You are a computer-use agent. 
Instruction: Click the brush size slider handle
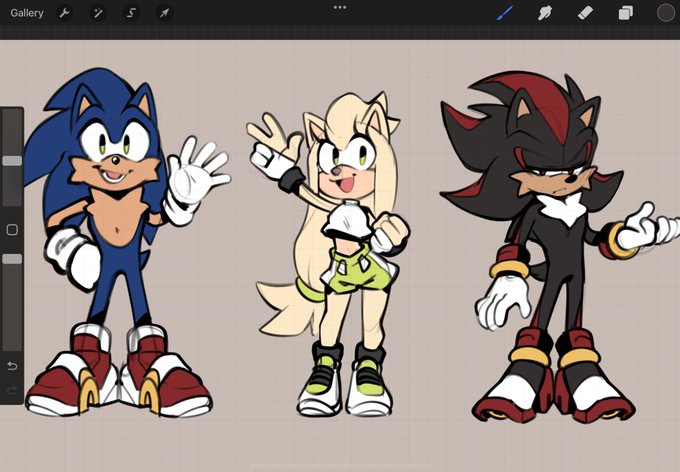tap(12, 161)
